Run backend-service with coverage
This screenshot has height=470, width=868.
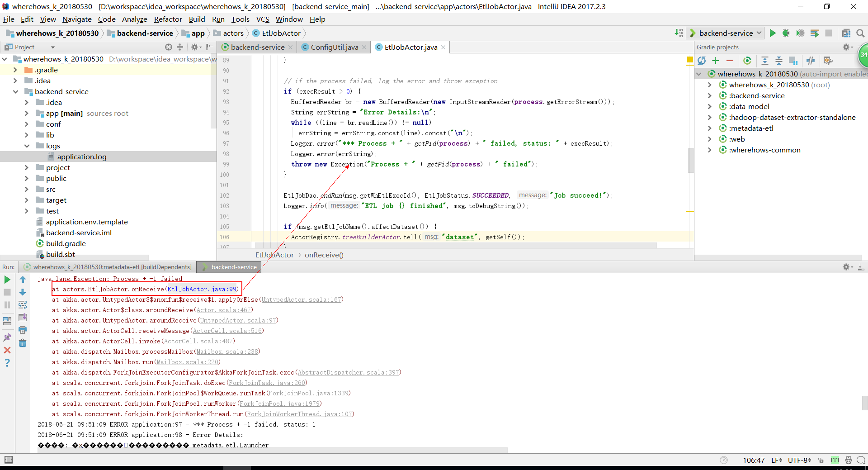801,33
